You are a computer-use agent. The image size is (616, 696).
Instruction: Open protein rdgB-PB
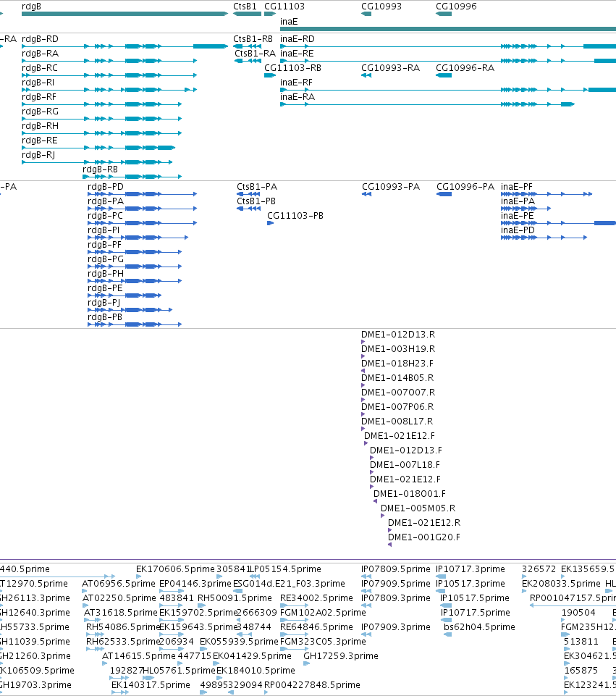point(105,317)
